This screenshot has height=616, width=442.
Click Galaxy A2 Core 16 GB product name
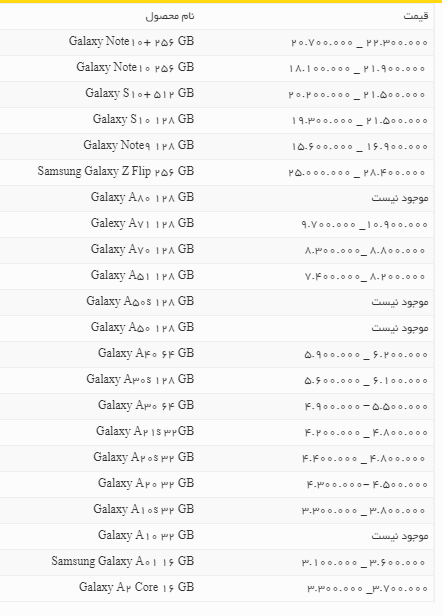coord(136,587)
